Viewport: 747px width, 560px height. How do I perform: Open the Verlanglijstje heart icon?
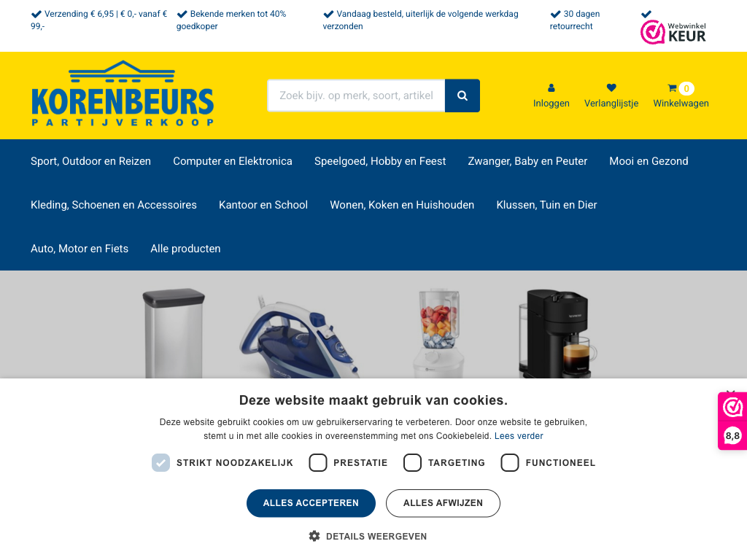point(611,88)
